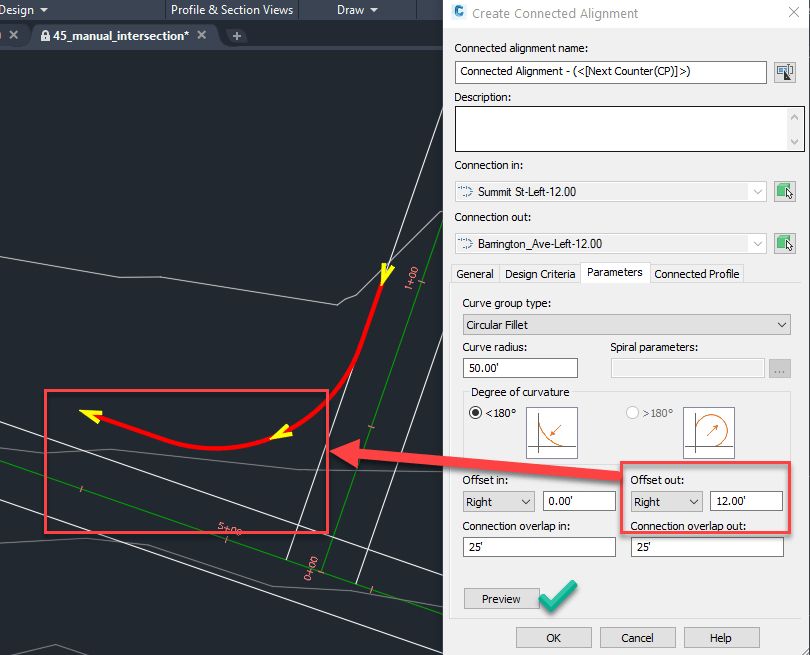Switch to the Design Criteria tab
The width and height of the screenshot is (810, 655).
540,274
